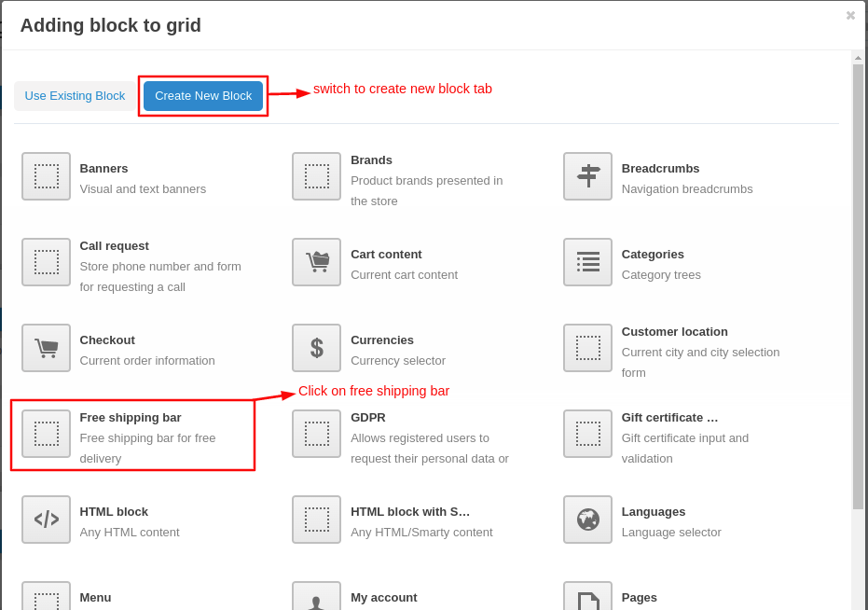Click the Call request title

pyautogui.click(x=114, y=246)
